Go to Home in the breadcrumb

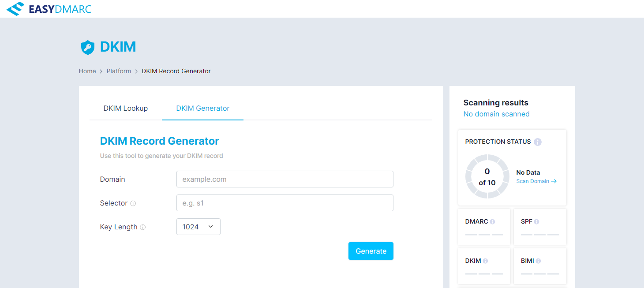tap(87, 71)
